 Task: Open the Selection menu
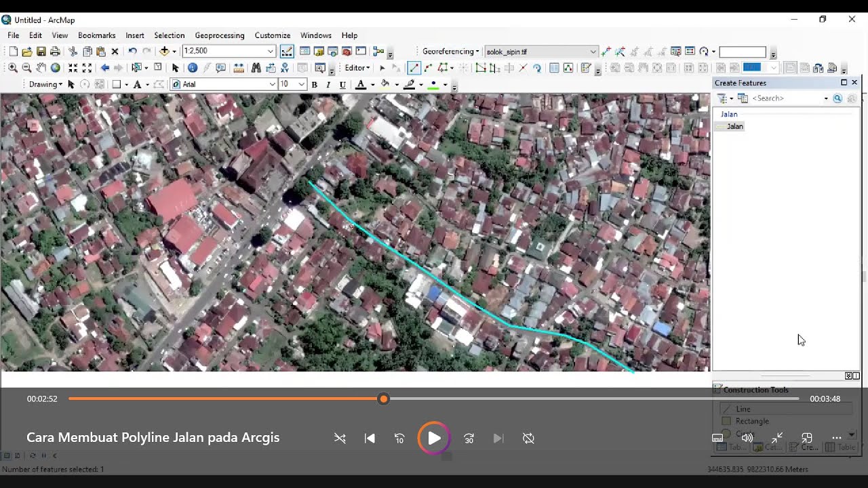(x=170, y=35)
